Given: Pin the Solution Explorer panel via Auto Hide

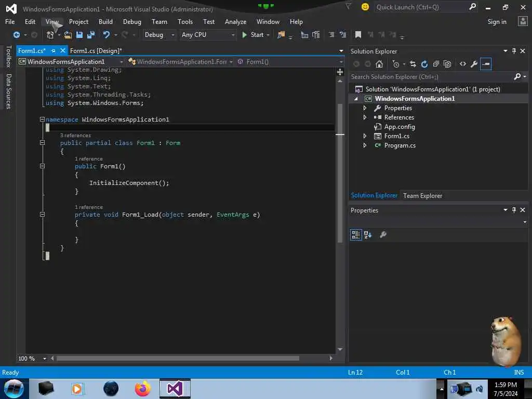Looking at the screenshot, I should (x=514, y=51).
